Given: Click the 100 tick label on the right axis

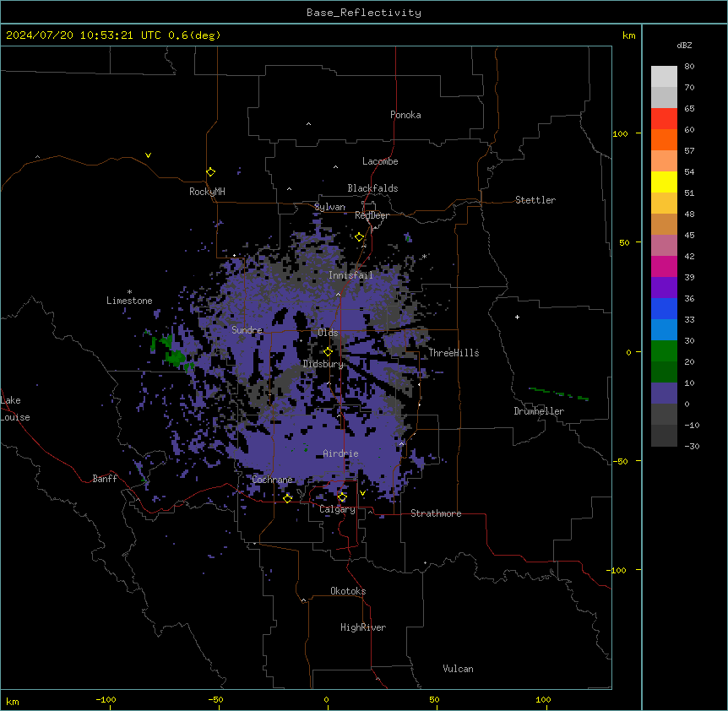Looking at the screenshot, I should [620, 133].
